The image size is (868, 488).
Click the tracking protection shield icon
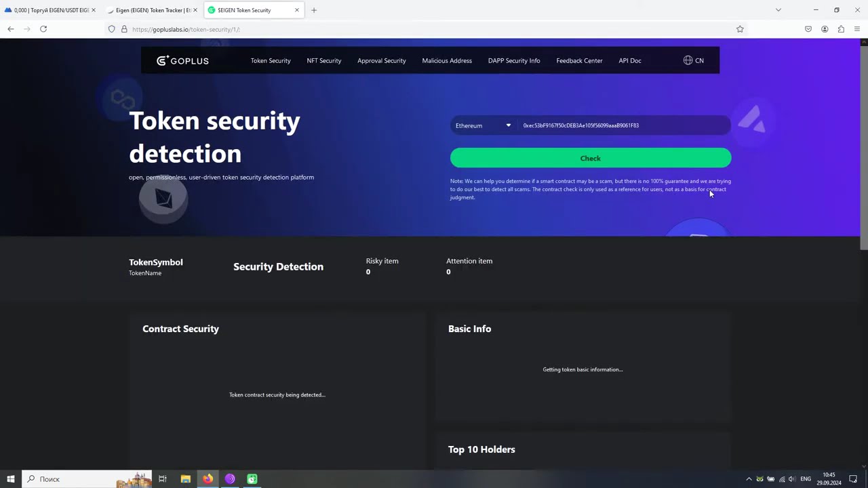(x=112, y=29)
